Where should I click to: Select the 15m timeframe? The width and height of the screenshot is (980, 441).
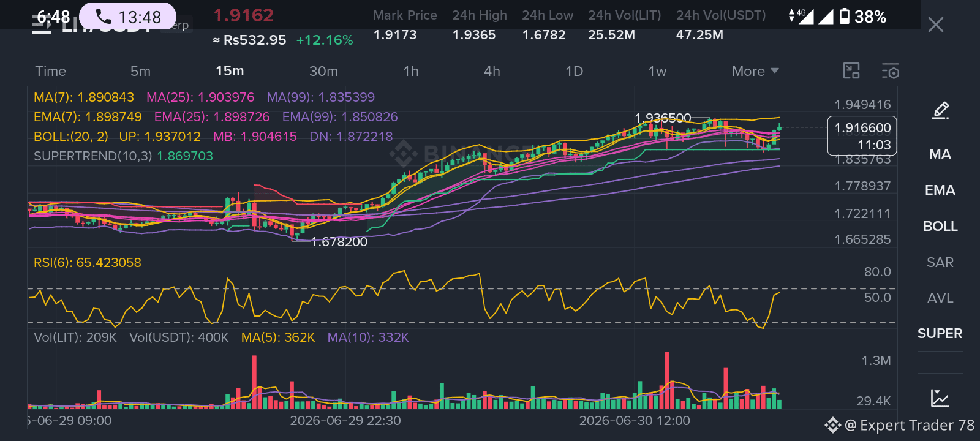tap(230, 71)
